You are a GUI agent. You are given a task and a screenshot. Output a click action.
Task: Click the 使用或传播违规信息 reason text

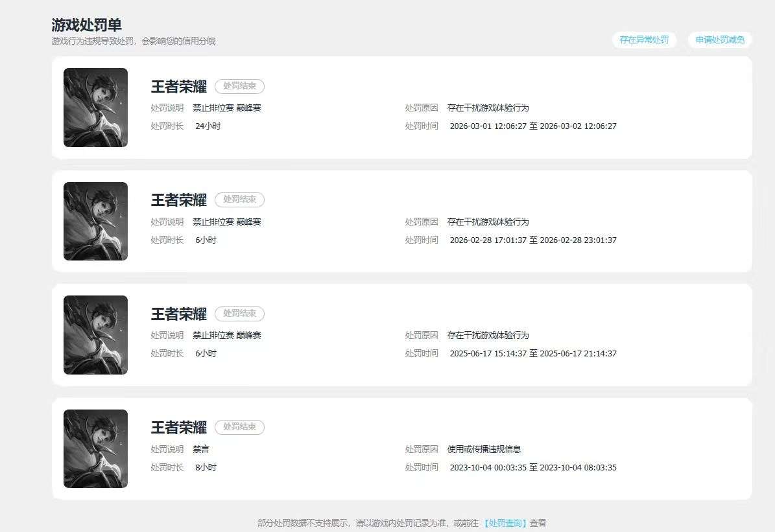pos(484,449)
